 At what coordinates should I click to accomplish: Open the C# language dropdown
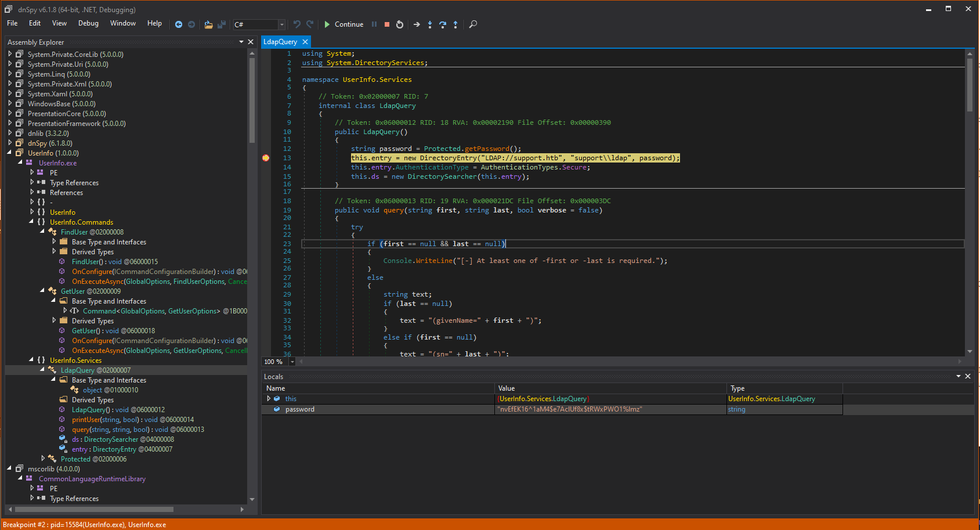pyautogui.click(x=281, y=24)
